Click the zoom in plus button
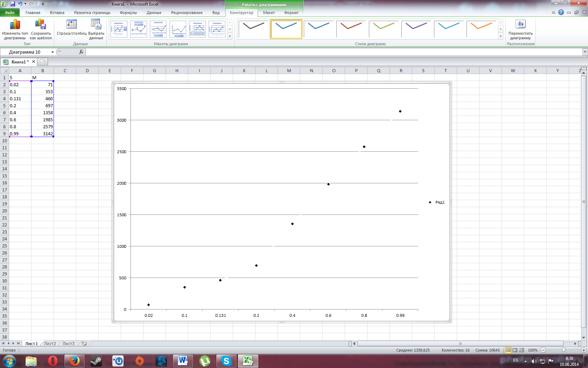 coord(583,350)
